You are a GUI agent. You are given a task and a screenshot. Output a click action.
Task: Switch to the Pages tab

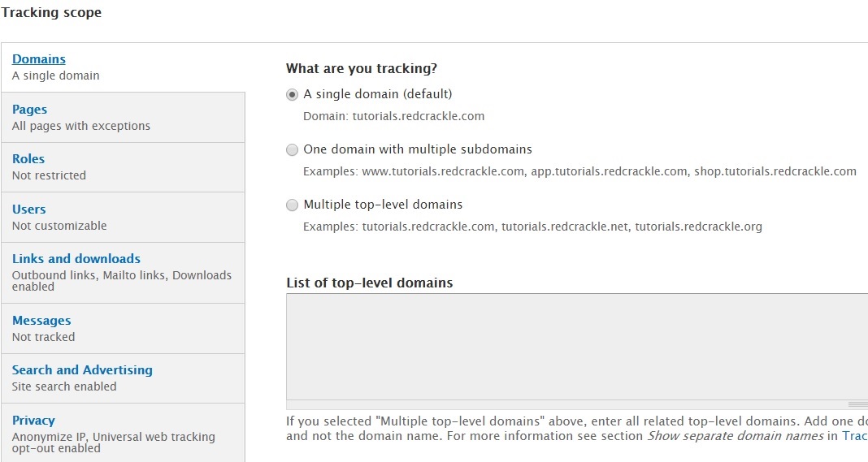pos(123,117)
